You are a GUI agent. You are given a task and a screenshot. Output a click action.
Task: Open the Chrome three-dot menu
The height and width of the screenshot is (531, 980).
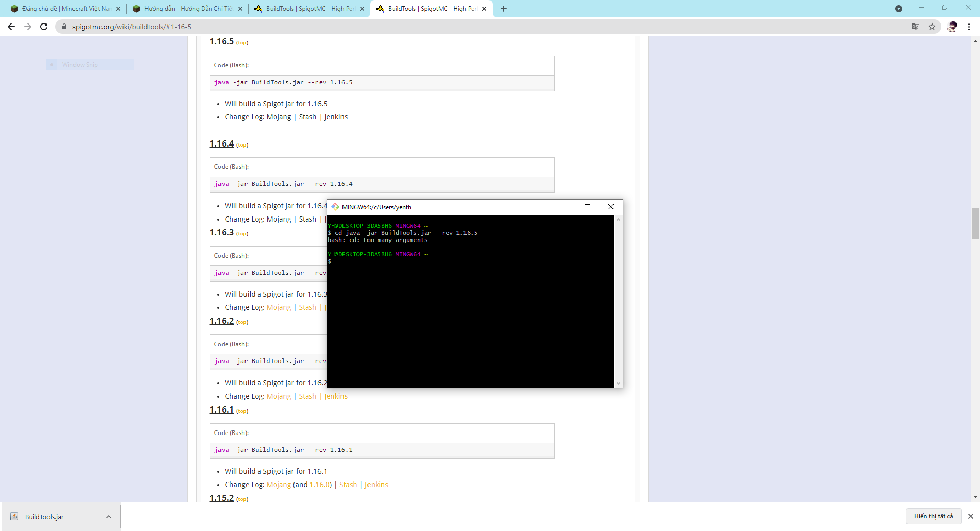click(x=969, y=27)
